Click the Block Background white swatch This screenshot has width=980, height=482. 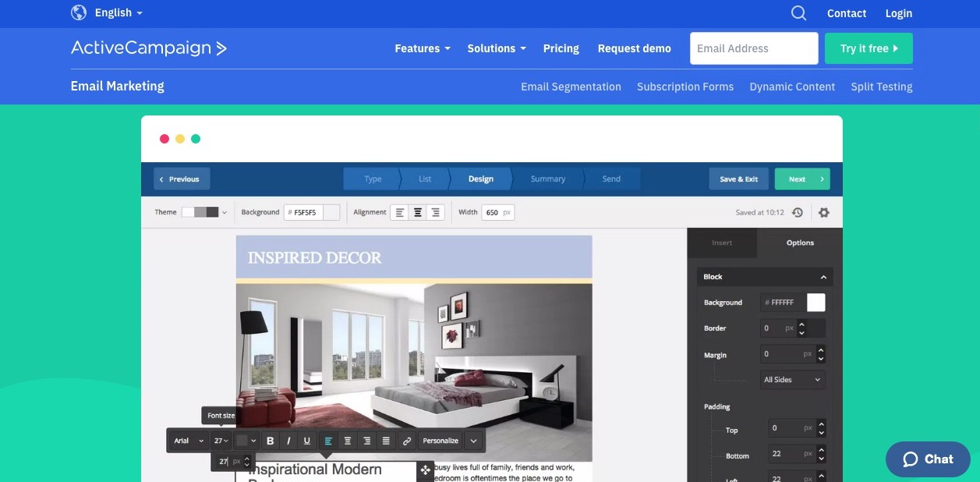815,303
